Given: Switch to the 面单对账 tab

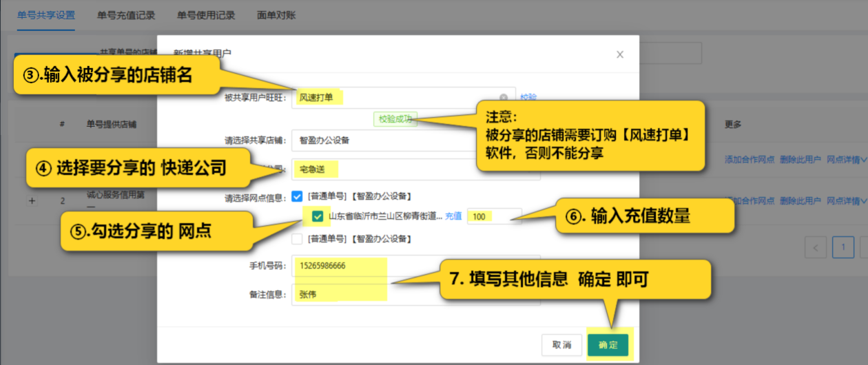Looking at the screenshot, I should point(276,14).
